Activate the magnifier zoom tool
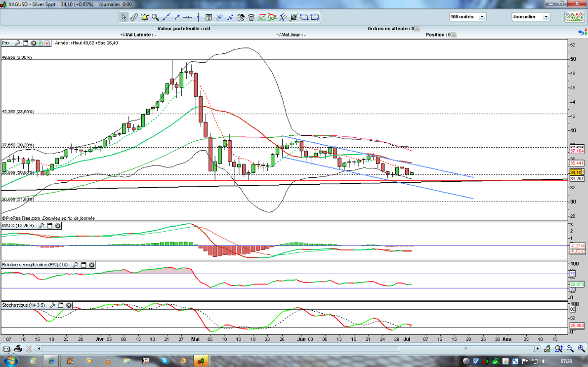588x367 pixels. coord(155,17)
